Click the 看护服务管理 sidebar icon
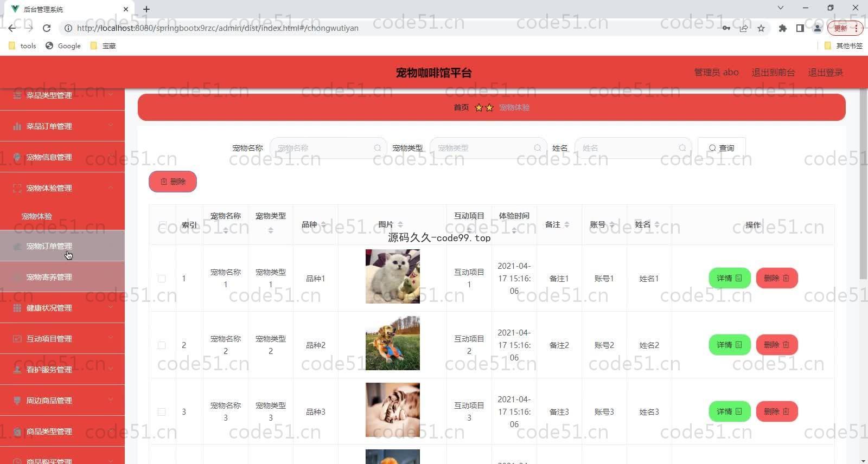Image resolution: width=868 pixels, height=464 pixels. (17, 370)
